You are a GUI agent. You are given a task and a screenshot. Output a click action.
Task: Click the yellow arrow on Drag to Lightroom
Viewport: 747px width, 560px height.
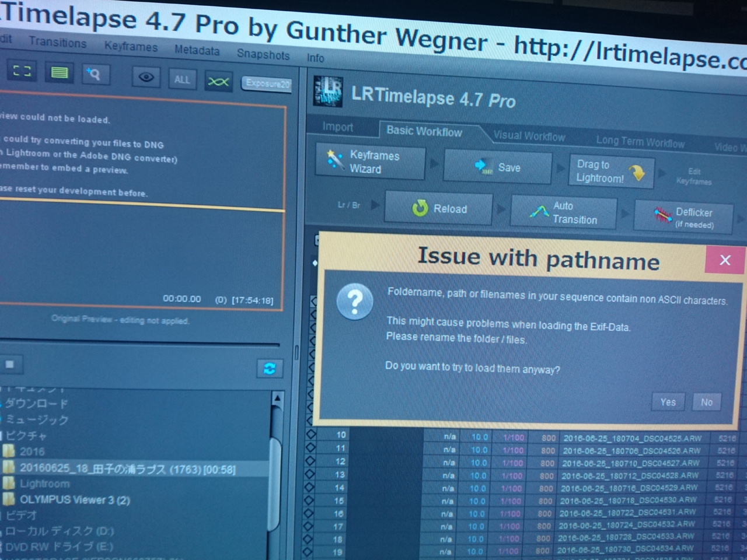[638, 173]
